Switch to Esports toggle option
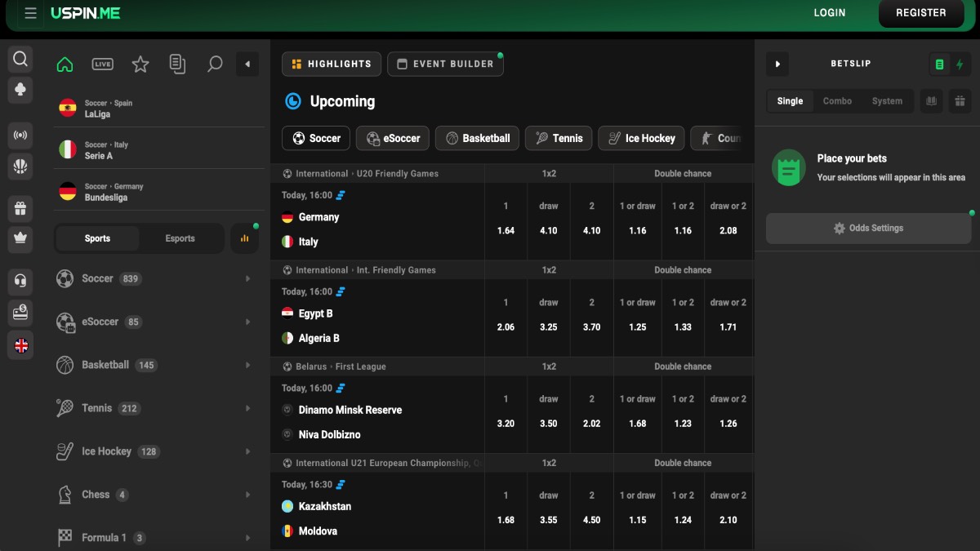Screen dimensions: 980x551 [x=180, y=238]
